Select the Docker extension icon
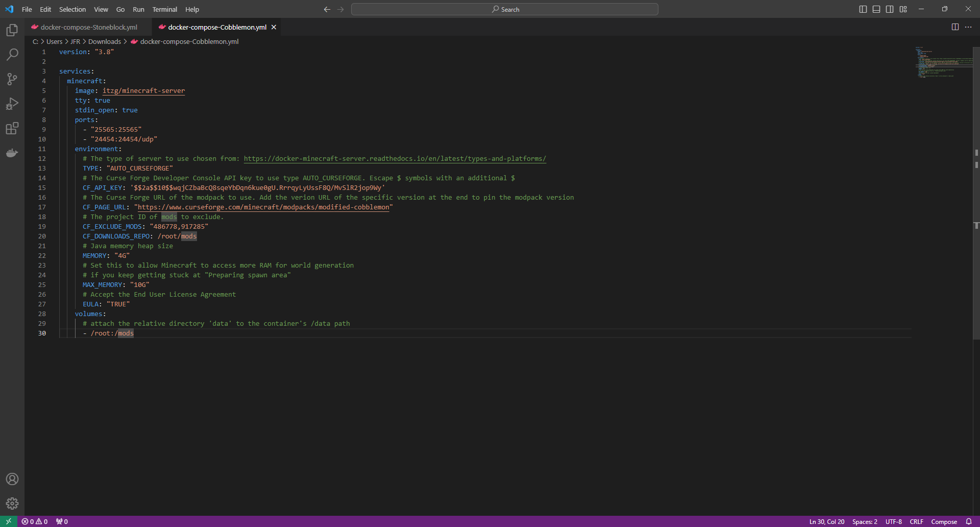This screenshot has width=980, height=527. [x=12, y=153]
